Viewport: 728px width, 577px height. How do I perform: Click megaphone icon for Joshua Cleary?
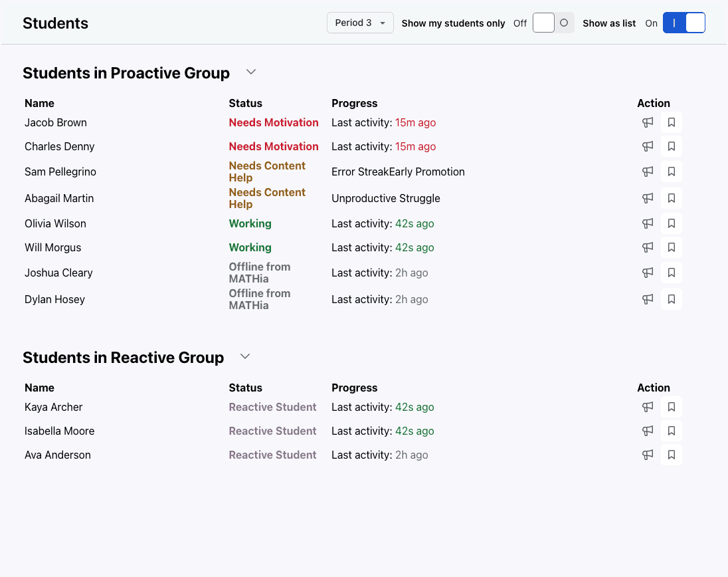[648, 273]
